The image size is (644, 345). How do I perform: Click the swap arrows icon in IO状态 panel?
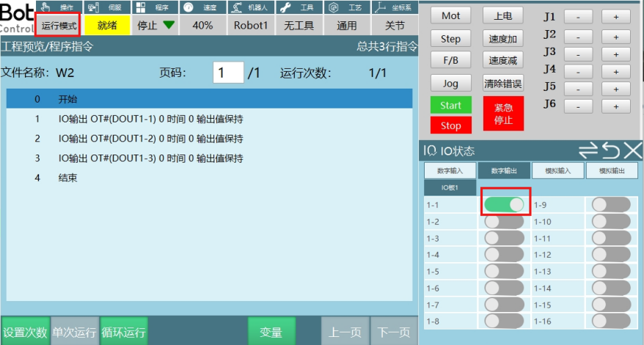(588, 151)
